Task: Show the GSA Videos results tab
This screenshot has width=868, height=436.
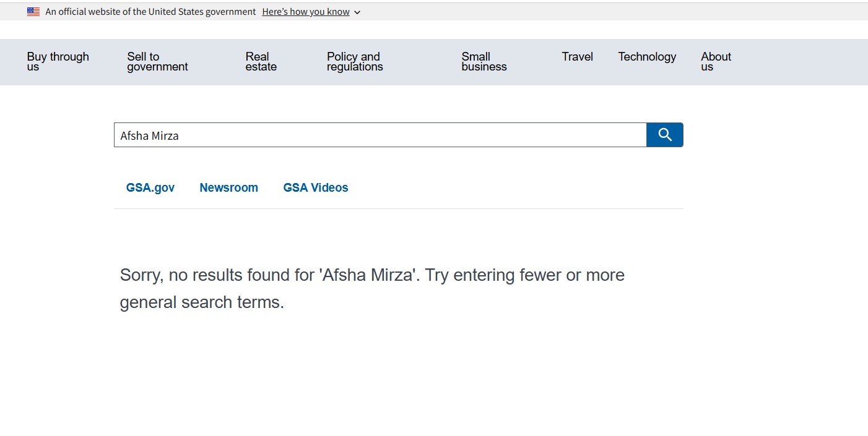Action: click(x=316, y=188)
